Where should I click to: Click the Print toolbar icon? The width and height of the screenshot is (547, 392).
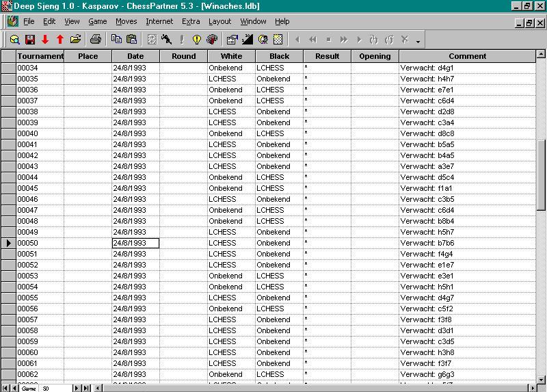point(96,40)
